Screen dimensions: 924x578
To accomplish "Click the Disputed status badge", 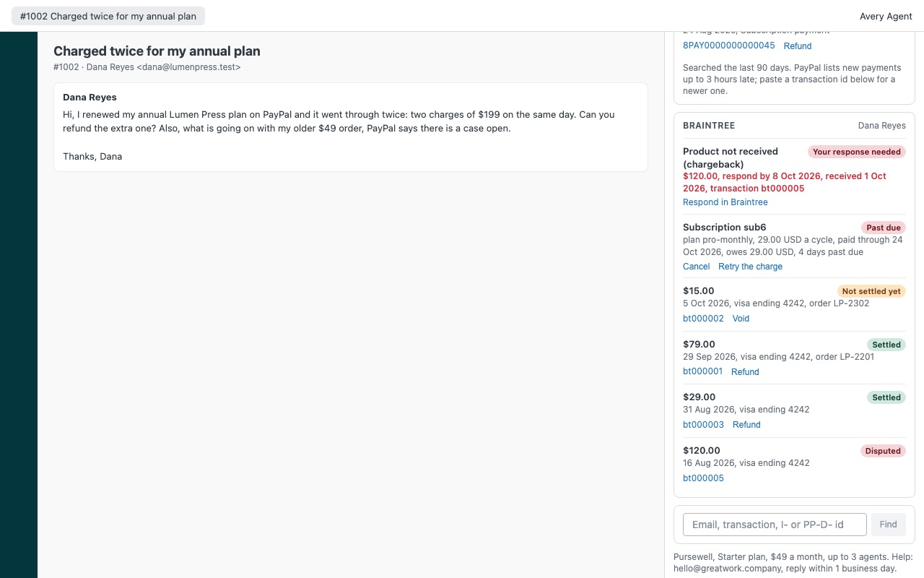I will pyautogui.click(x=883, y=451).
